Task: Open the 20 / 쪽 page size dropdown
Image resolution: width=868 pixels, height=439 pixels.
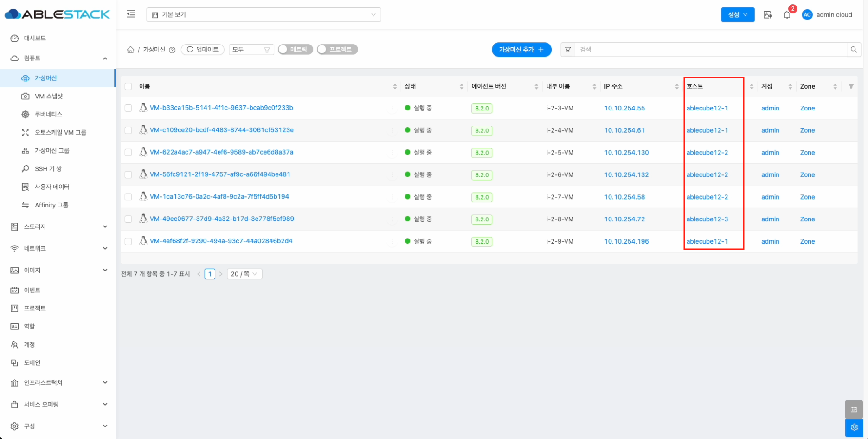Action: (x=244, y=274)
